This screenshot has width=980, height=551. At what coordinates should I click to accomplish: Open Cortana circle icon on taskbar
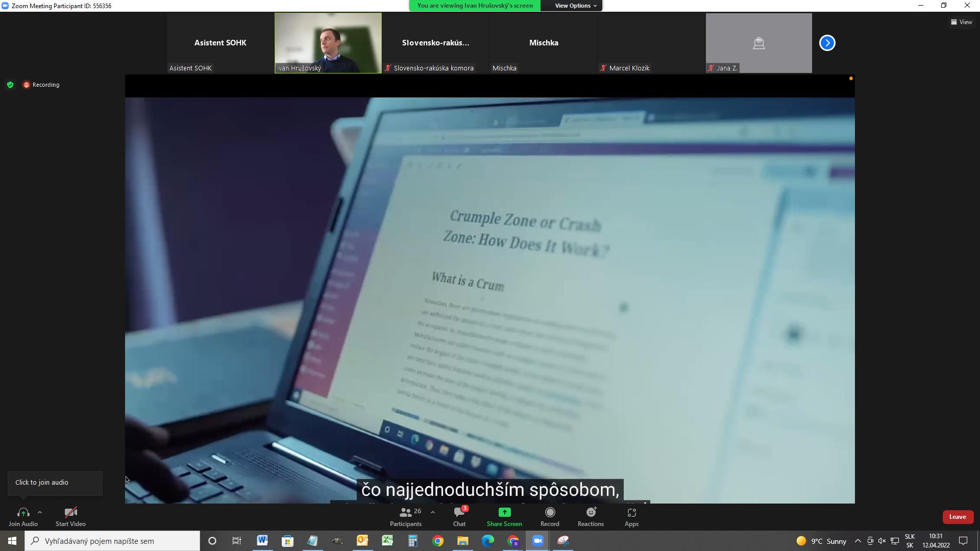[x=212, y=541]
